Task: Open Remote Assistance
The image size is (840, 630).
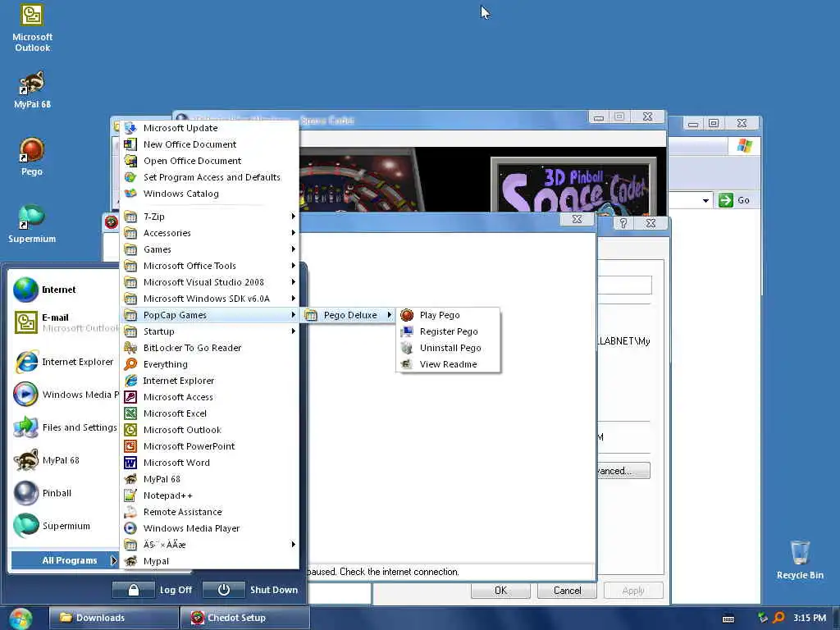Action: coord(209,512)
